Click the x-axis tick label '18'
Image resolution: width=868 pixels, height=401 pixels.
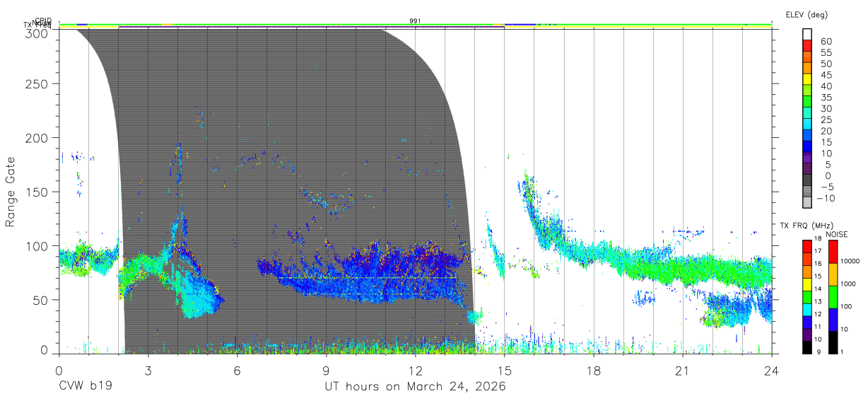point(593,370)
